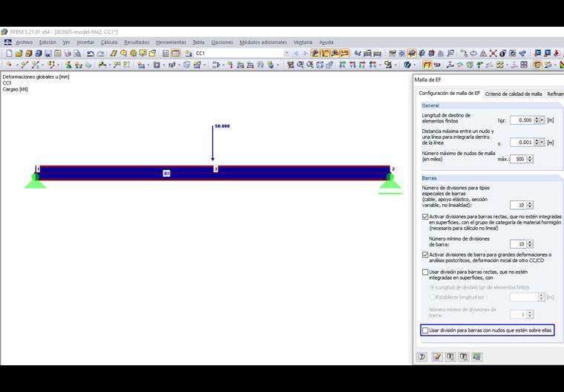Open the CC1 load case dropdown
564x392 pixels.
286,53
